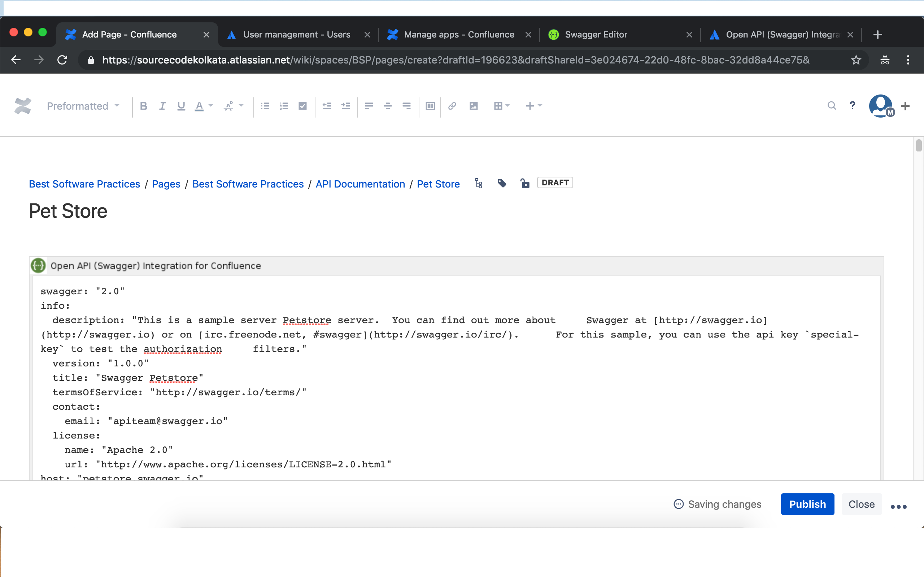Viewport: 924px width, 577px height.
Task: Insert a task list checkbox
Action: [302, 106]
